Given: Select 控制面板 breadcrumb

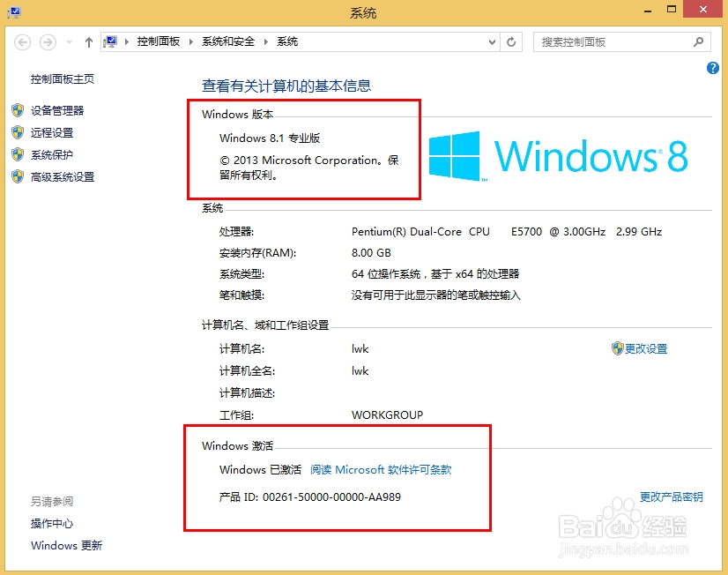Looking at the screenshot, I should pyautogui.click(x=159, y=41).
